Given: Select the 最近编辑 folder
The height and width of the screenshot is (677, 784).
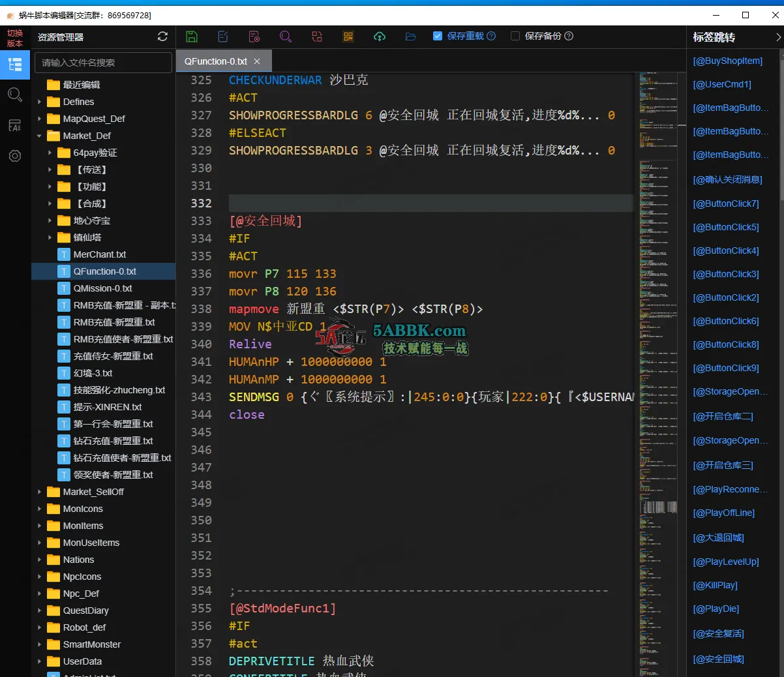Looking at the screenshot, I should pos(82,85).
